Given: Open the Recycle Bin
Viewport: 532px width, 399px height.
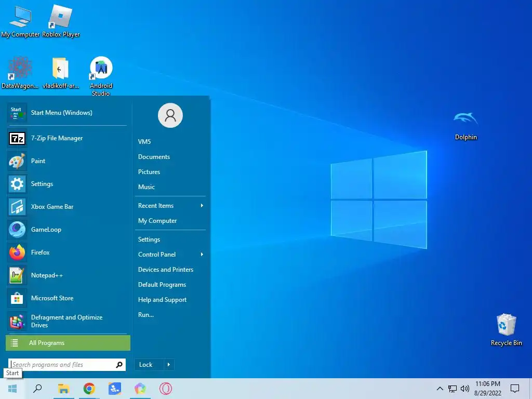Looking at the screenshot, I should (x=506, y=330).
